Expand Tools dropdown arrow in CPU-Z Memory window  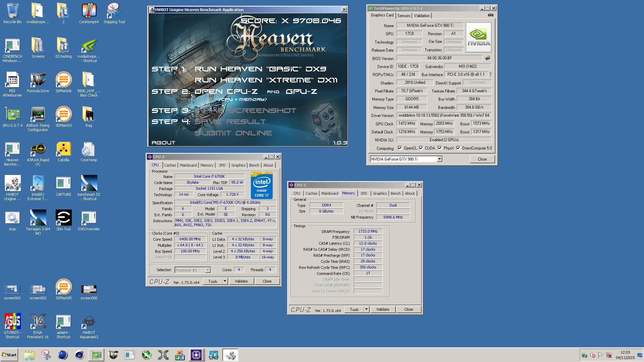pos(366,309)
